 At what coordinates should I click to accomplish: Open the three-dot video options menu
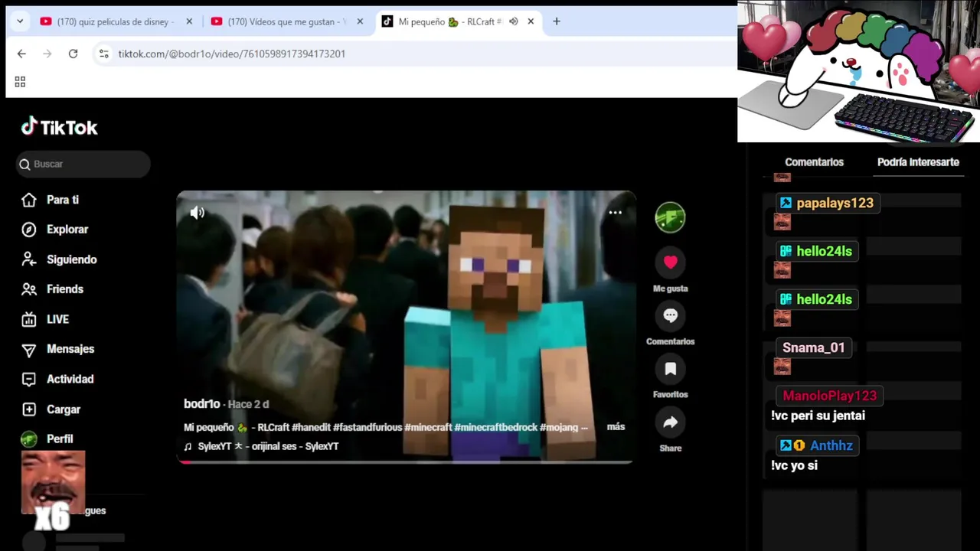(x=615, y=213)
